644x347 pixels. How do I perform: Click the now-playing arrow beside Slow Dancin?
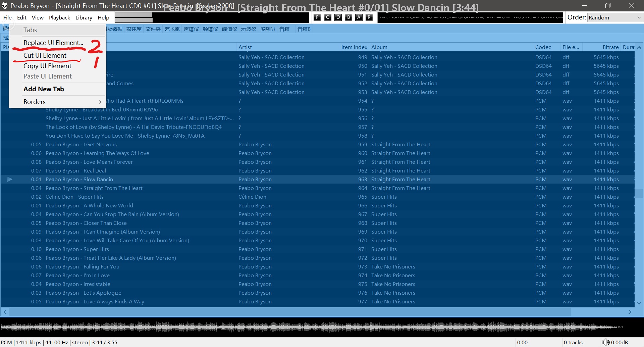tap(10, 179)
